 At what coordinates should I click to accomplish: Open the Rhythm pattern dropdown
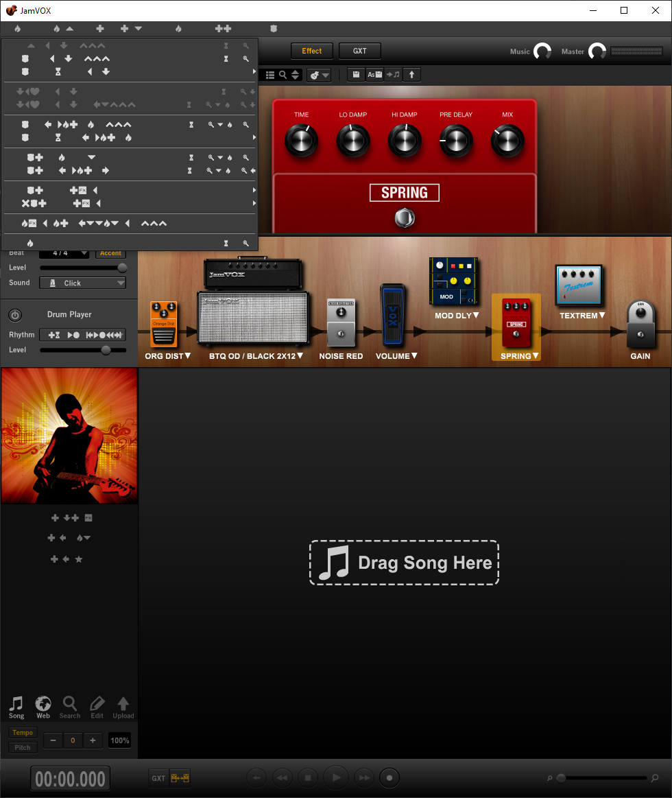(82, 335)
